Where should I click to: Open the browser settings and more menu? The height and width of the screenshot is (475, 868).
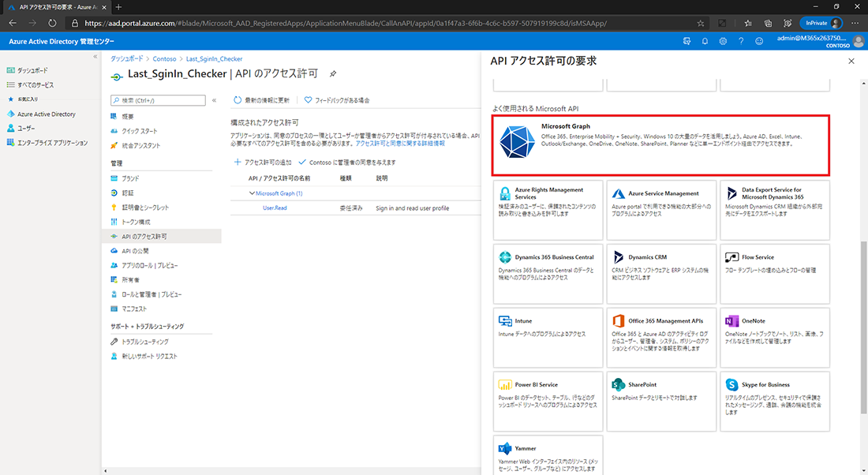855,23
